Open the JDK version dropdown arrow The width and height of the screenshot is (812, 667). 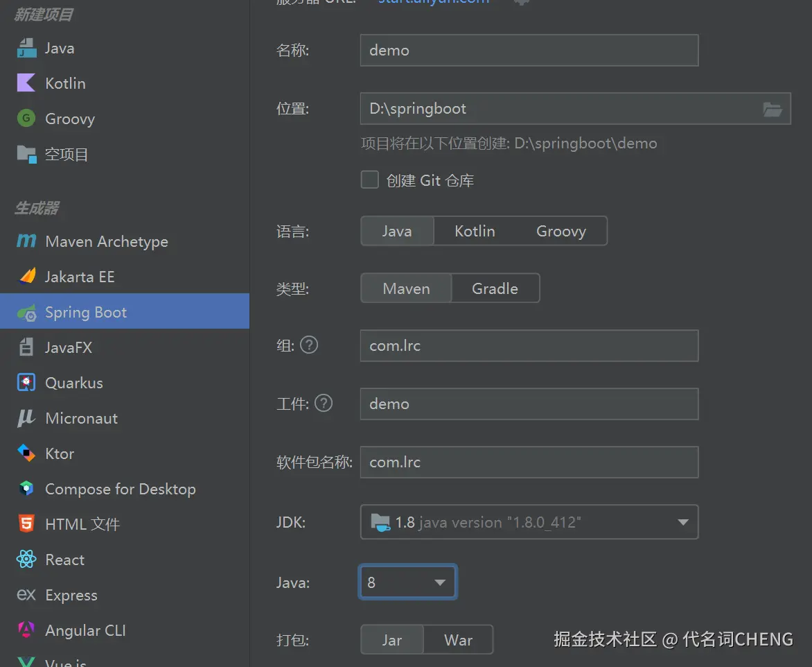point(683,522)
